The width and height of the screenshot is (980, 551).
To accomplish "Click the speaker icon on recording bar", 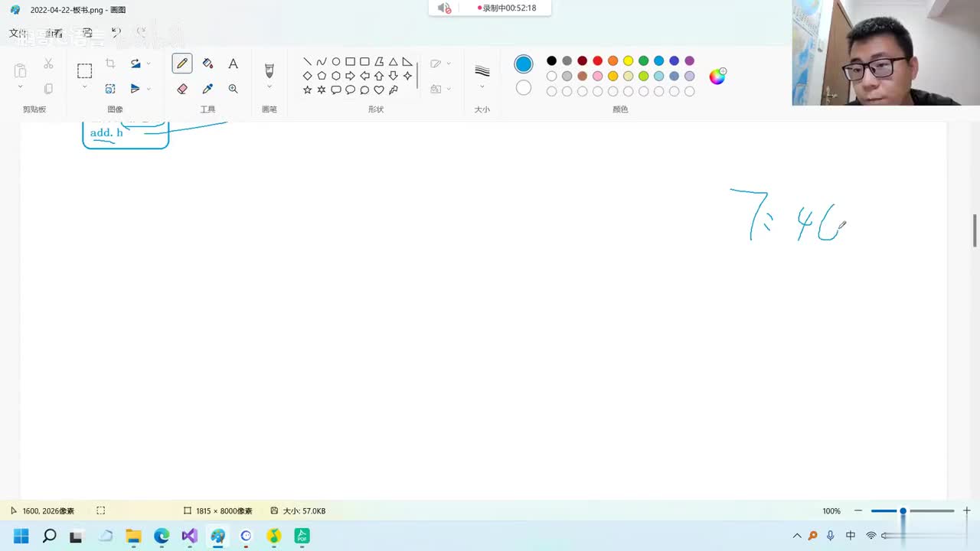I will [x=444, y=8].
